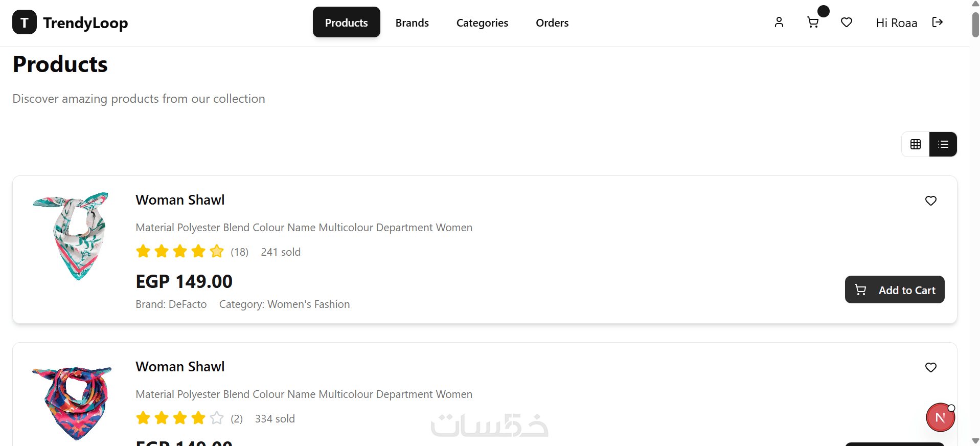The width and height of the screenshot is (980, 446).
Task: Open the user profile icon
Action: tap(779, 23)
